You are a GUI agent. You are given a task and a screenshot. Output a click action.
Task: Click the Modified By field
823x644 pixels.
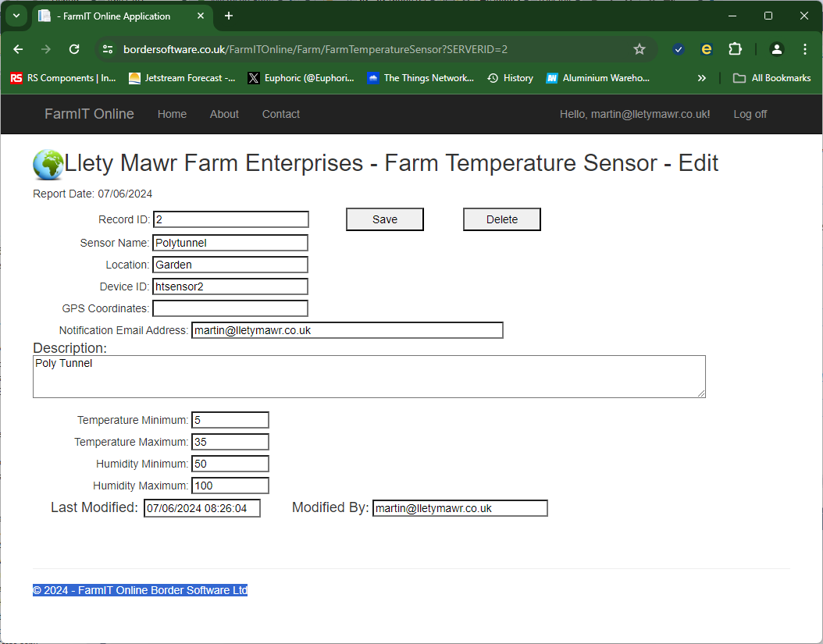pyautogui.click(x=461, y=508)
